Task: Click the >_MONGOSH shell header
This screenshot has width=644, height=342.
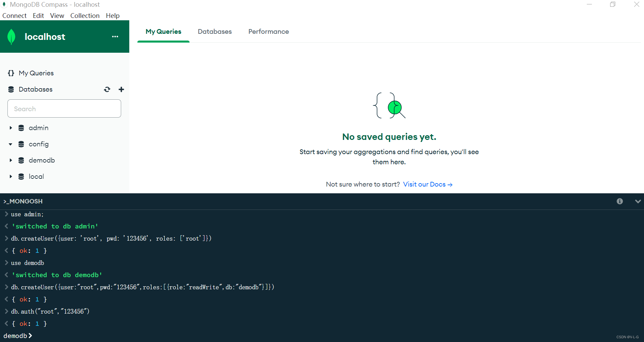Action: pos(23,201)
